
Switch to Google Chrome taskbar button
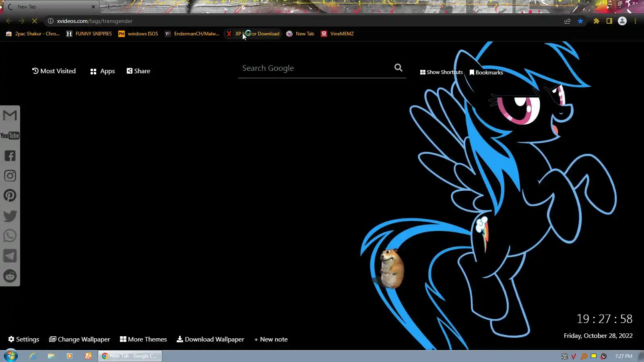[x=130, y=356]
